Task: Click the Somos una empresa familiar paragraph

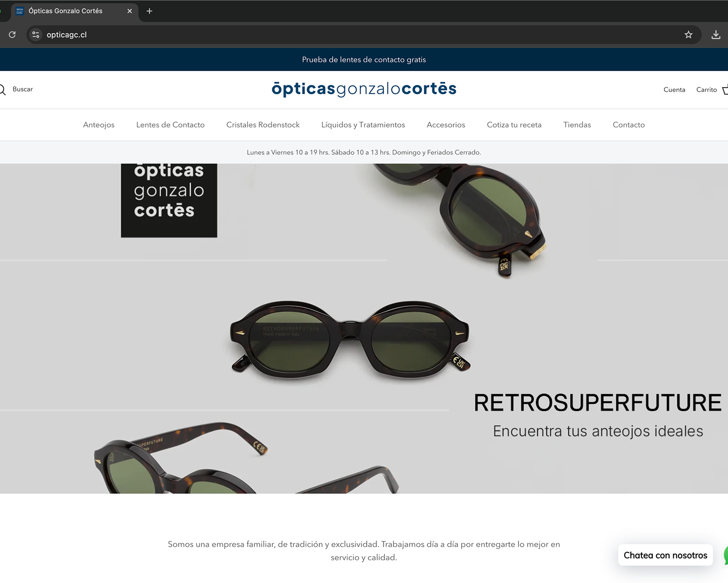Action: 364,551
